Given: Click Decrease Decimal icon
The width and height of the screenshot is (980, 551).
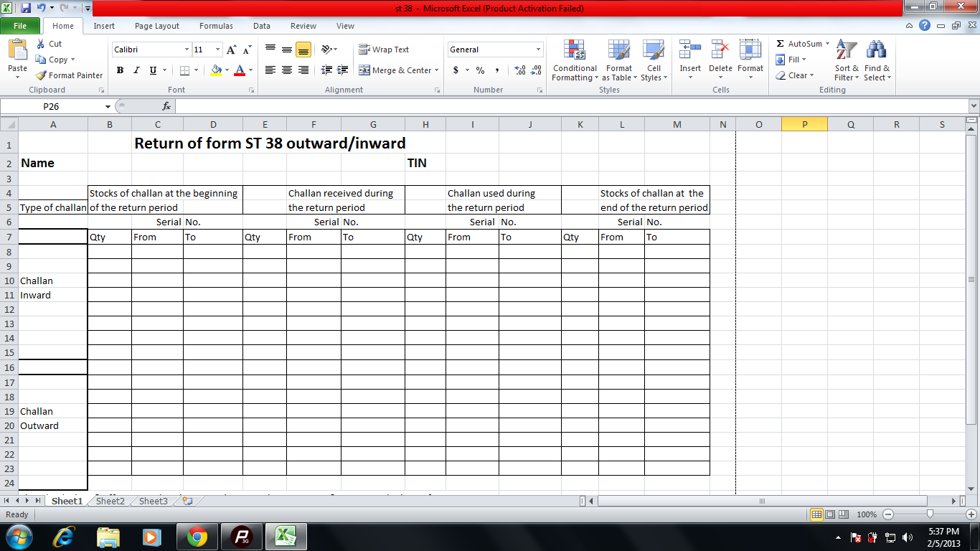Looking at the screenshot, I should (x=536, y=70).
